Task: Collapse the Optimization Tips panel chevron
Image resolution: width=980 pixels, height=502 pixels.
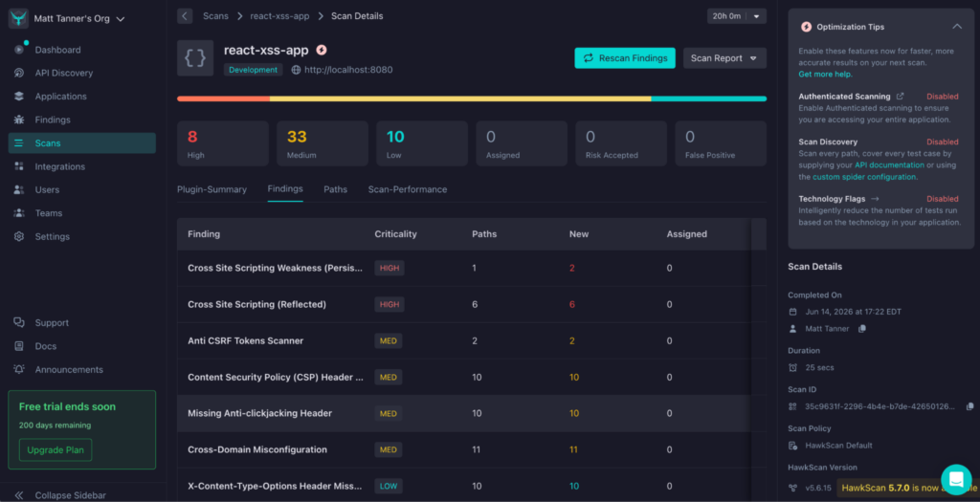Action: 957,26
